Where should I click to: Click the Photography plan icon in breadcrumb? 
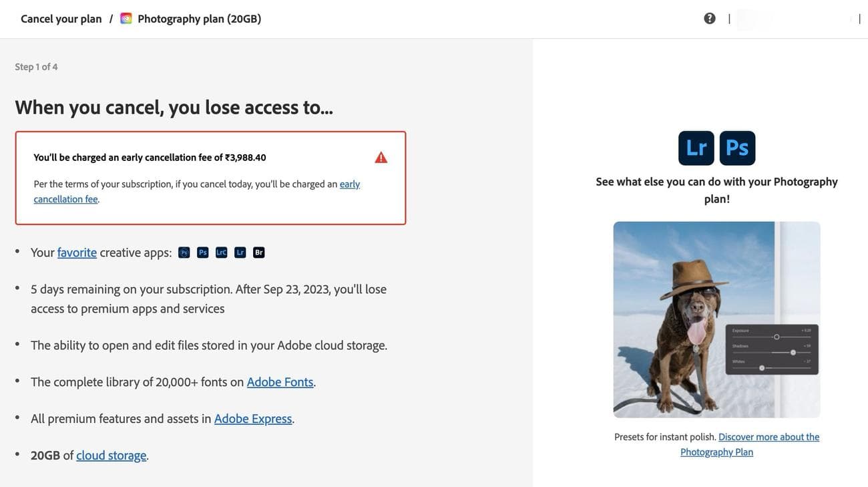tap(126, 19)
